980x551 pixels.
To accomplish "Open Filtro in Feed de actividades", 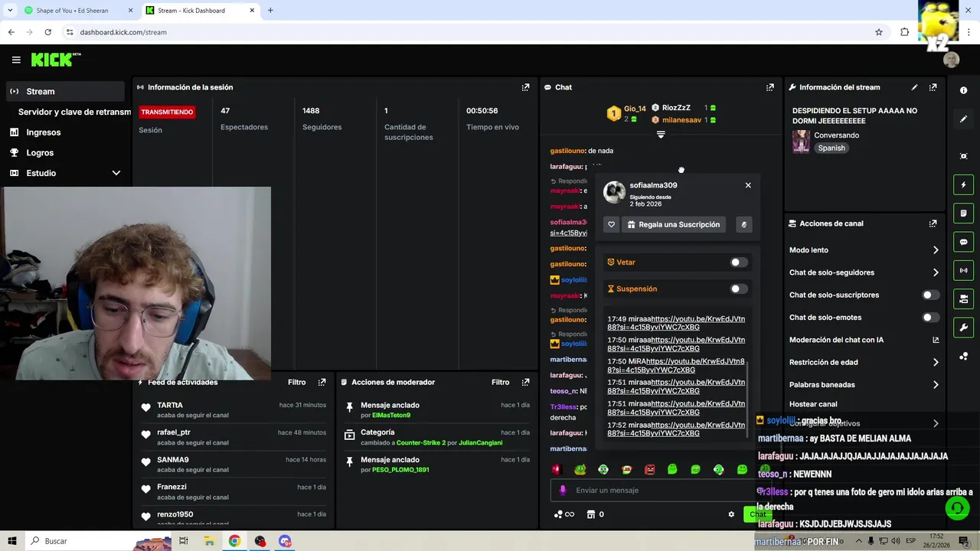I will (296, 382).
